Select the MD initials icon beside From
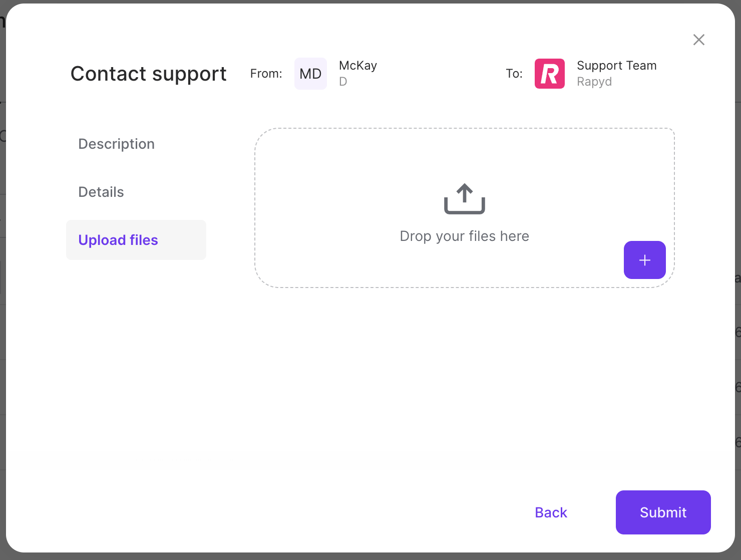Screen dimensions: 741x560 (310, 74)
